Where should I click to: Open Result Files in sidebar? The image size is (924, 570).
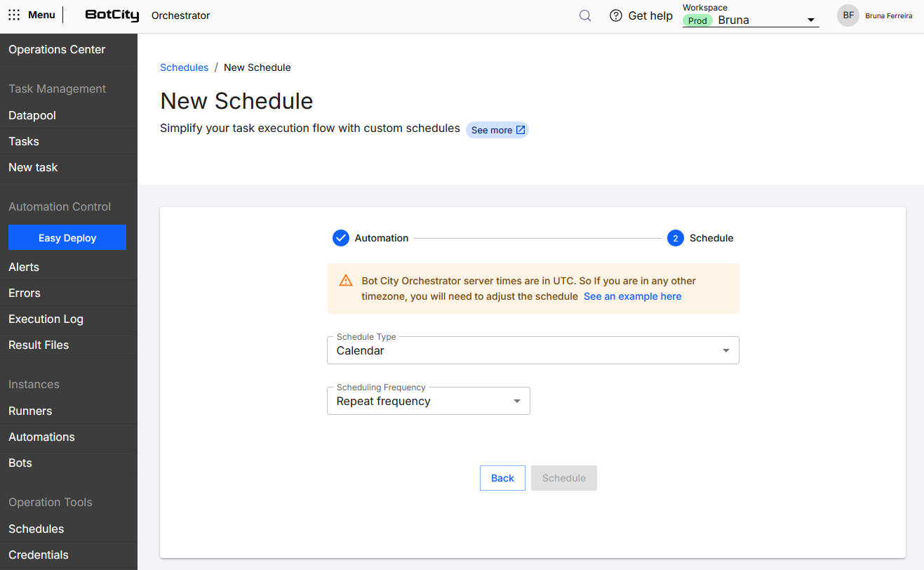point(69,345)
